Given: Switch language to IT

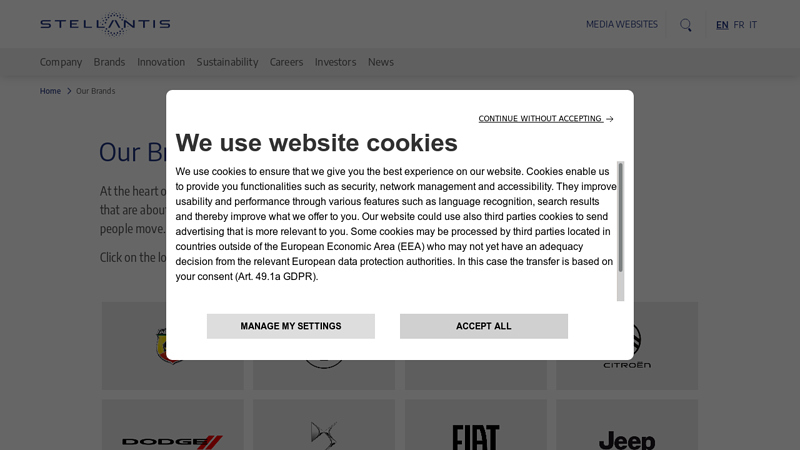Looking at the screenshot, I should pos(753,25).
